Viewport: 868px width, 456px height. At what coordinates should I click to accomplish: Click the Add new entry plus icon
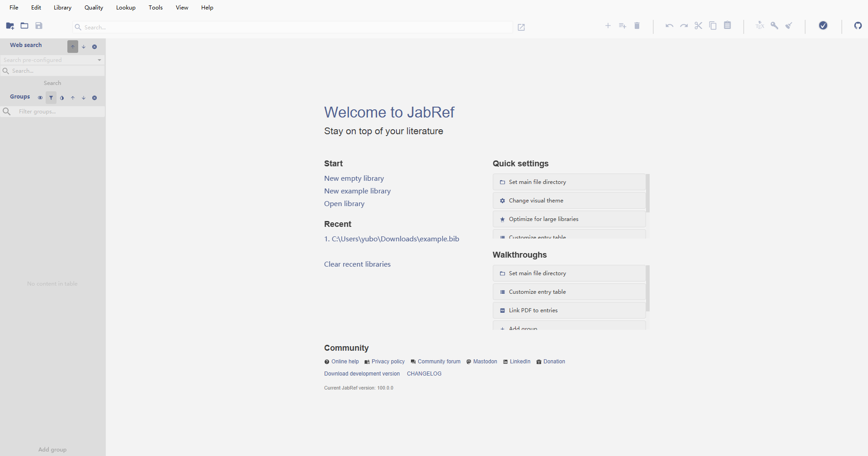[x=608, y=26]
